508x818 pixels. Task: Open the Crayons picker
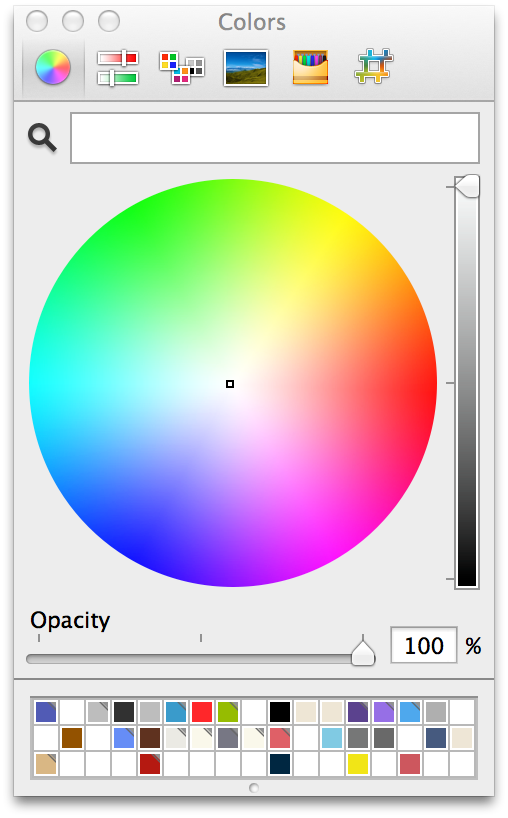(310, 67)
